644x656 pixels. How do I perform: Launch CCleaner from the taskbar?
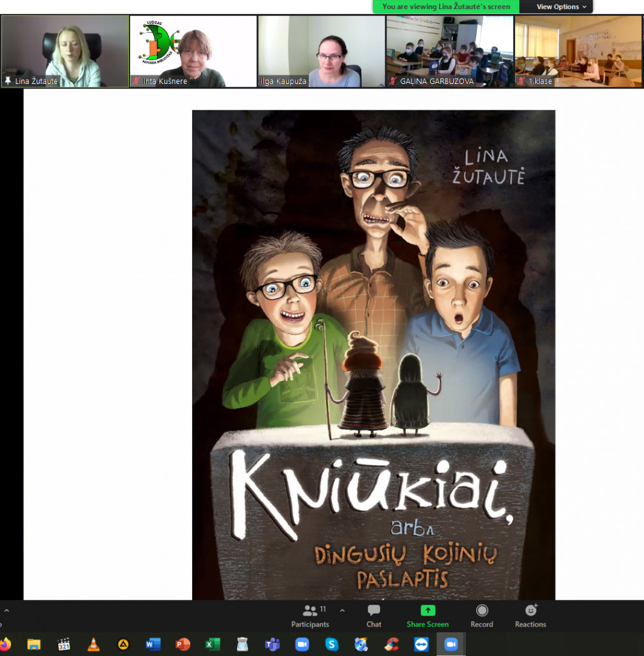[392, 644]
